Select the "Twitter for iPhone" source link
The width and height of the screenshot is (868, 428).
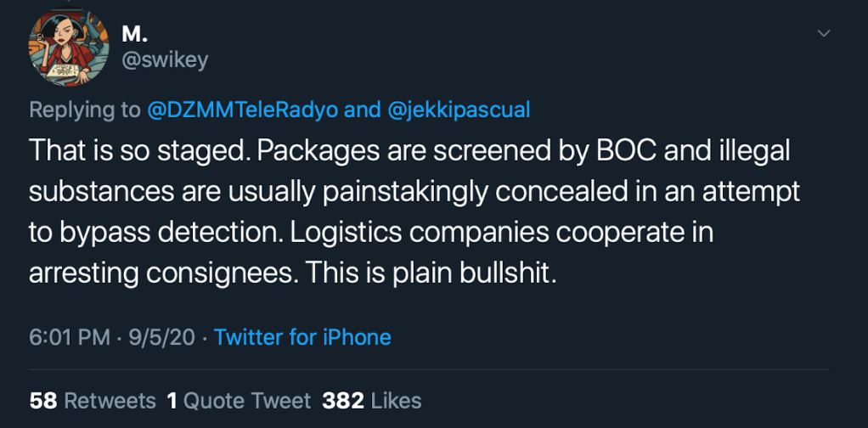click(x=302, y=337)
